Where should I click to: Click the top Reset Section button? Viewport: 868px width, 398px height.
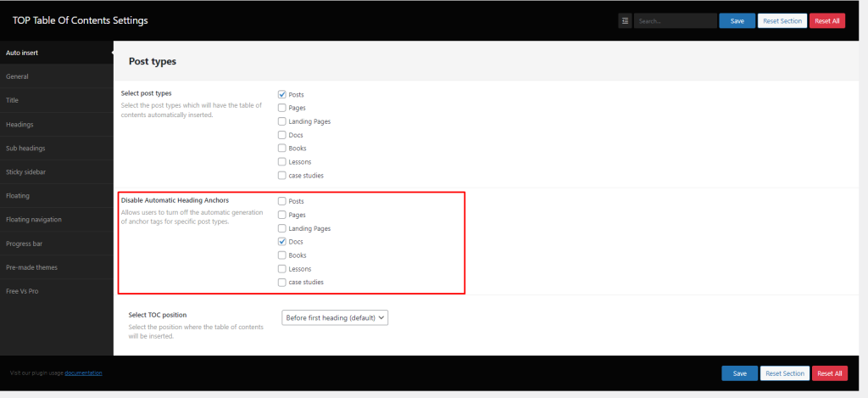click(x=782, y=21)
